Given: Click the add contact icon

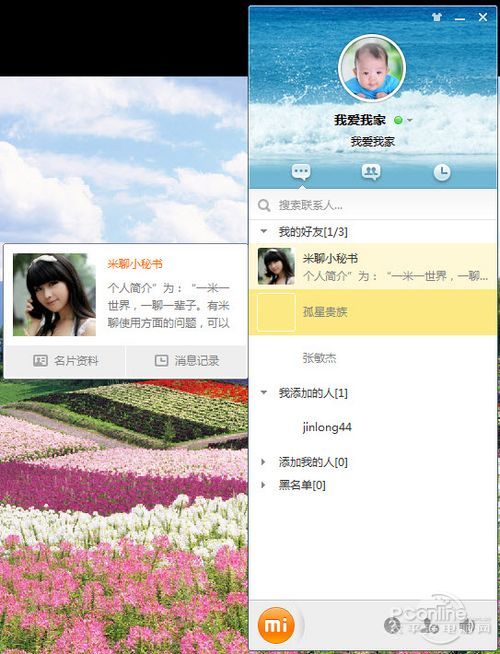Looking at the screenshot, I should coord(430,625).
